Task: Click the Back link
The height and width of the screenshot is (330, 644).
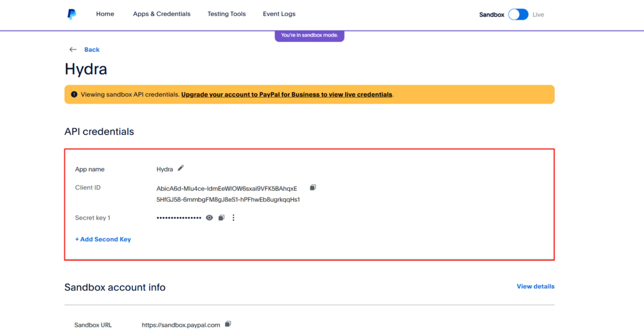Action: click(x=92, y=50)
